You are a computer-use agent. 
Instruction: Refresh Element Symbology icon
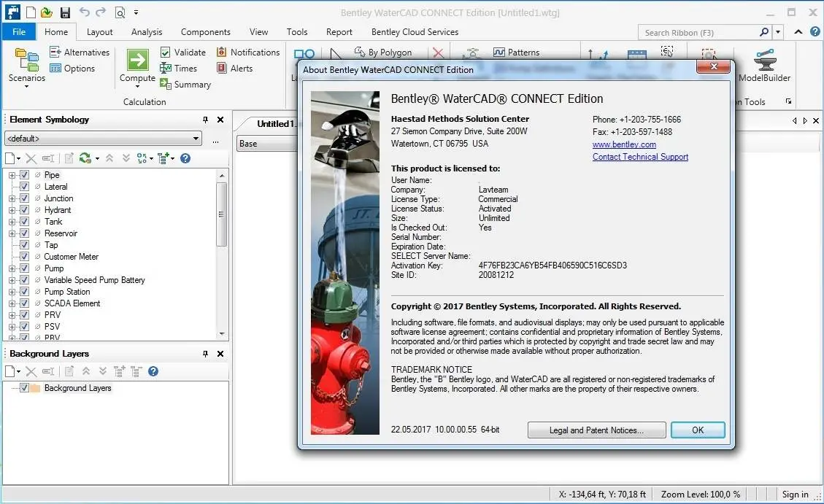85,158
